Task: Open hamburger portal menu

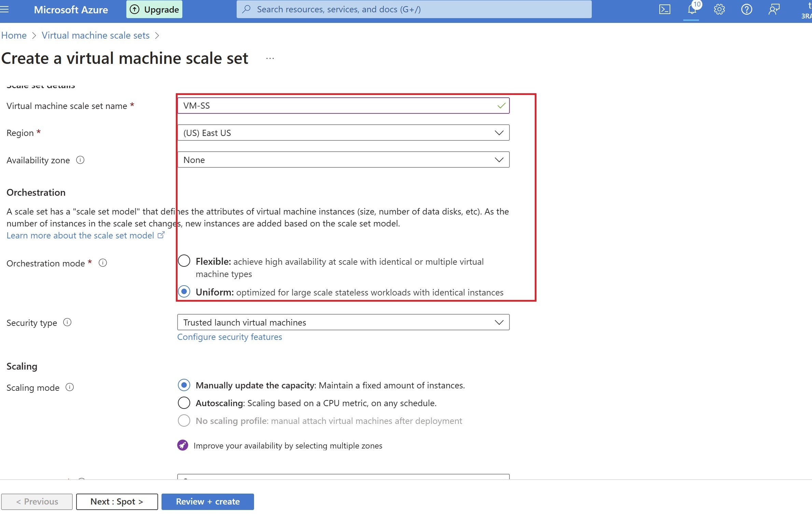Action: click(x=5, y=10)
